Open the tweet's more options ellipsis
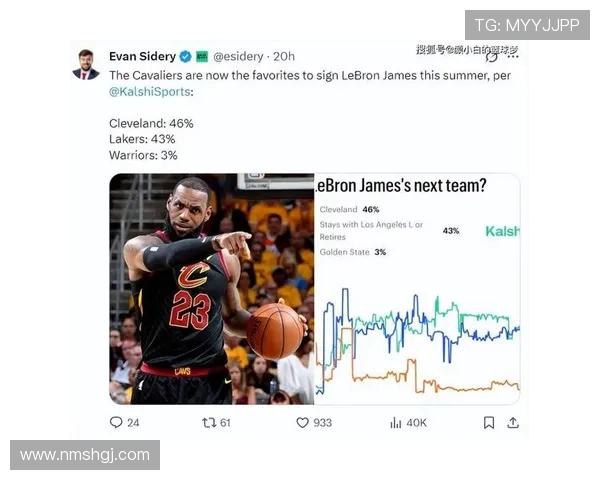 [513, 57]
